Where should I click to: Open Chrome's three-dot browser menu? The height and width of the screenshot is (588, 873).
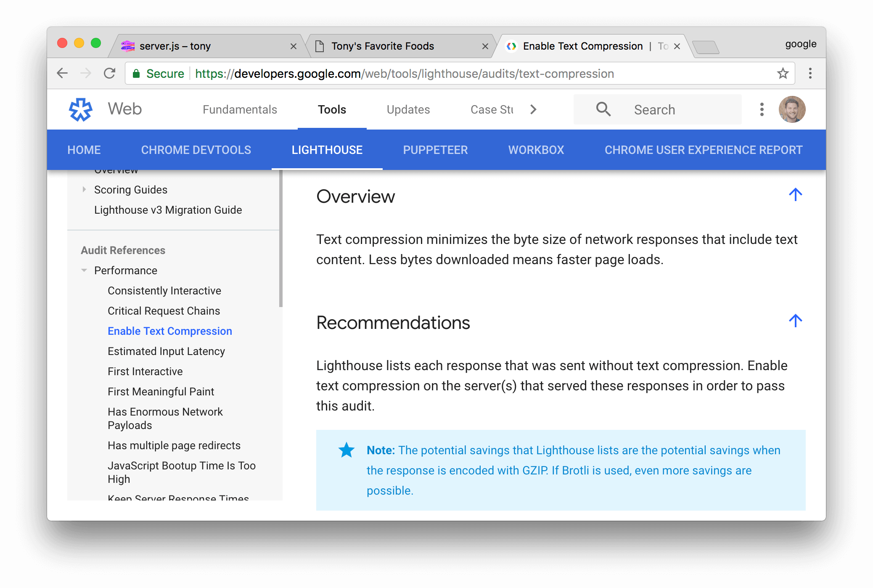[810, 74]
